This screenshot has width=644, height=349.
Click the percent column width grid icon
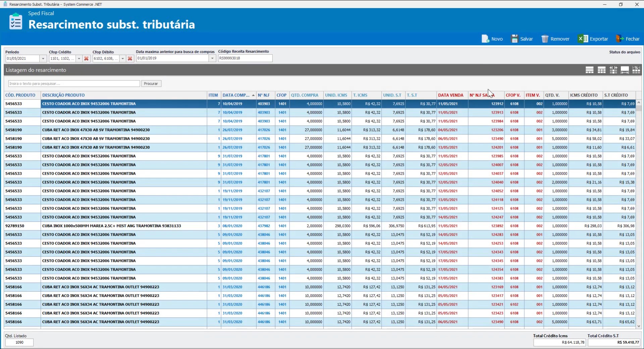pyautogui.click(x=636, y=70)
